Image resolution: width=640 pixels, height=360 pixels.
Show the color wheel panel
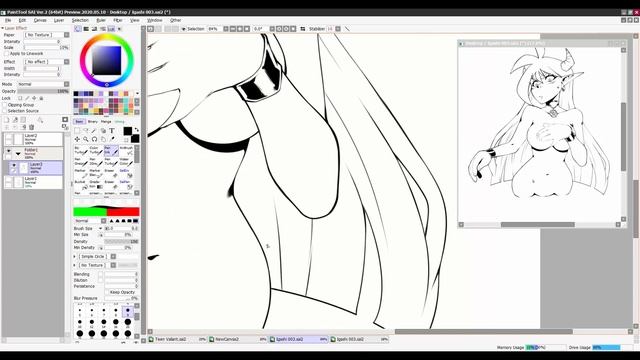(78, 29)
